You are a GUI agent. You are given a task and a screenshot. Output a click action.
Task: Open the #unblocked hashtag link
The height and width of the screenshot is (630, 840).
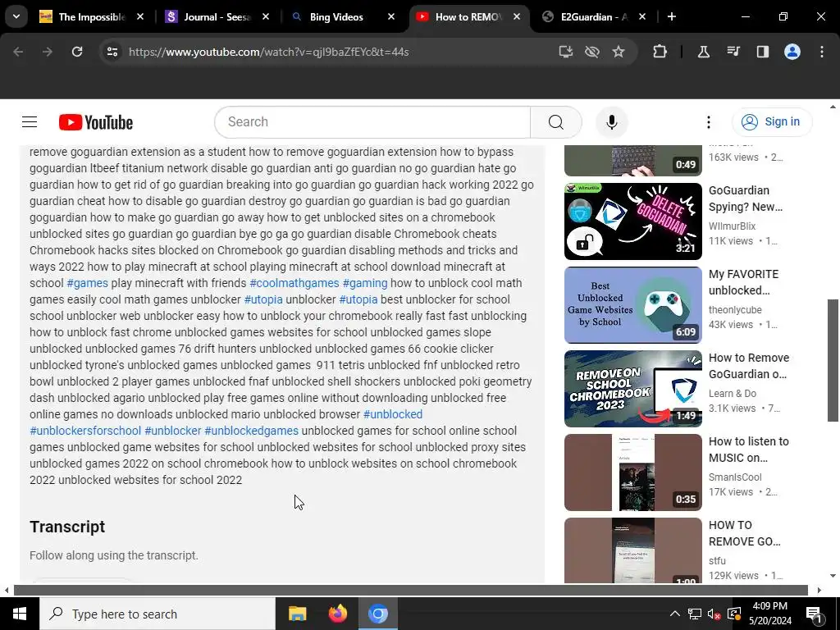pos(393,414)
